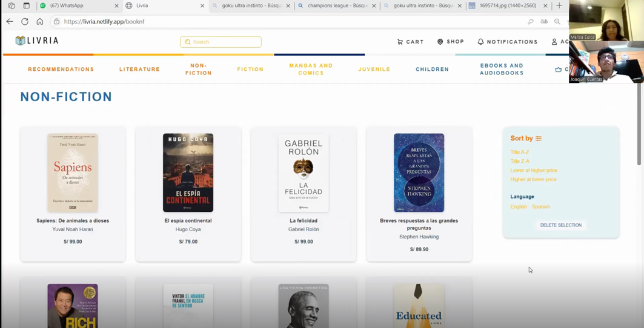Open the Sapiens book cover
Screen dimensions: 644x328
coord(73,173)
